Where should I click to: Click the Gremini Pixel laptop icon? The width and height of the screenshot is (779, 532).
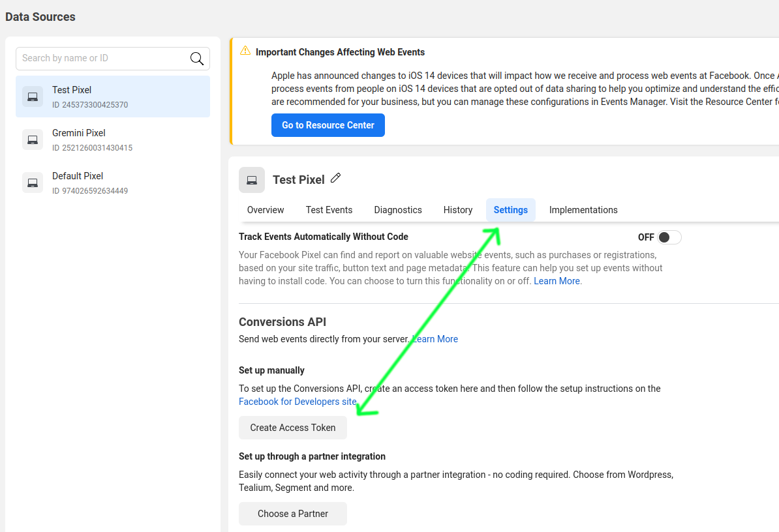32,140
